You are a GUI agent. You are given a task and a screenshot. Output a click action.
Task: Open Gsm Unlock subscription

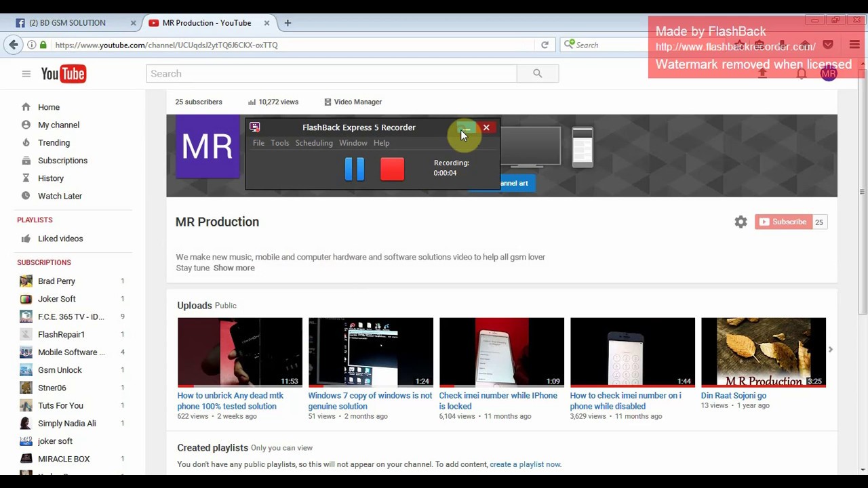tap(60, 370)
